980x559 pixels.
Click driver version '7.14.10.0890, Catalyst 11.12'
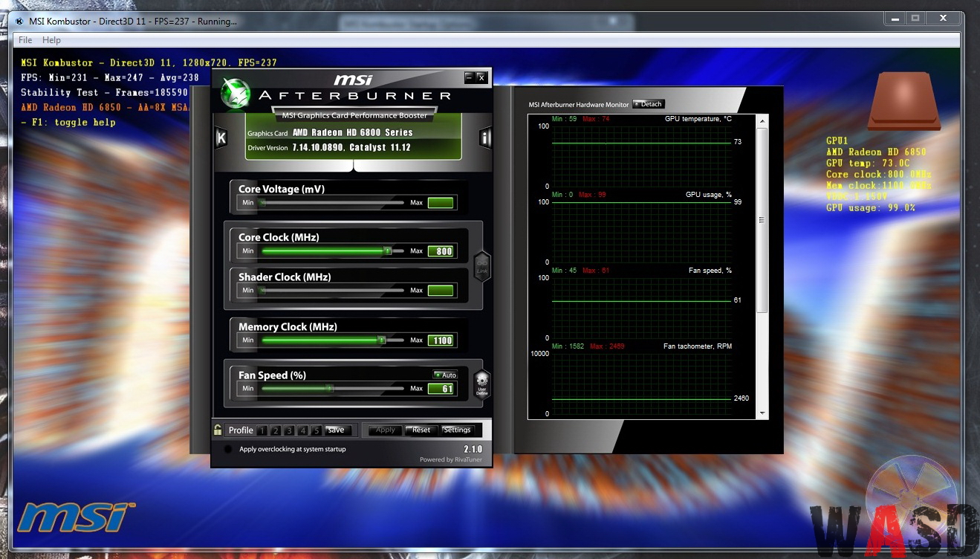click(351, 147)
